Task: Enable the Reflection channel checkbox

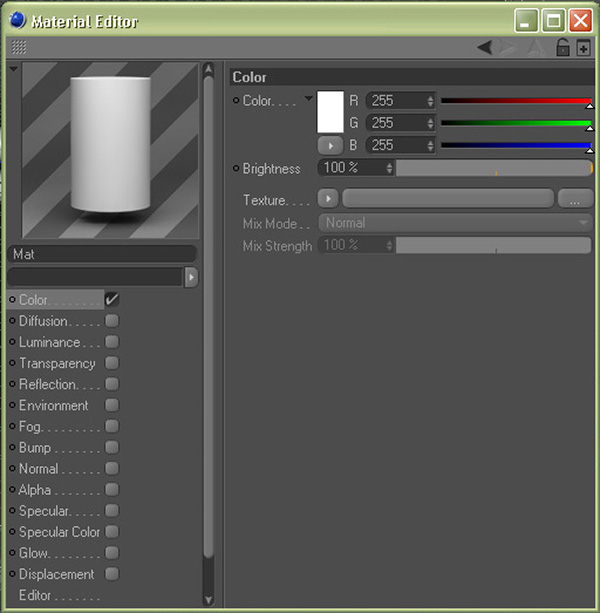Action: tap(112, 384)
